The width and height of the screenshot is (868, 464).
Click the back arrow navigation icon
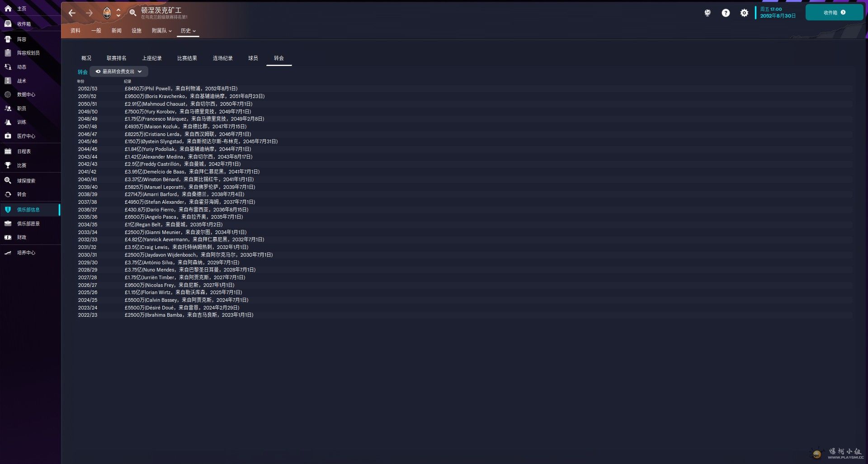[72, 13]
